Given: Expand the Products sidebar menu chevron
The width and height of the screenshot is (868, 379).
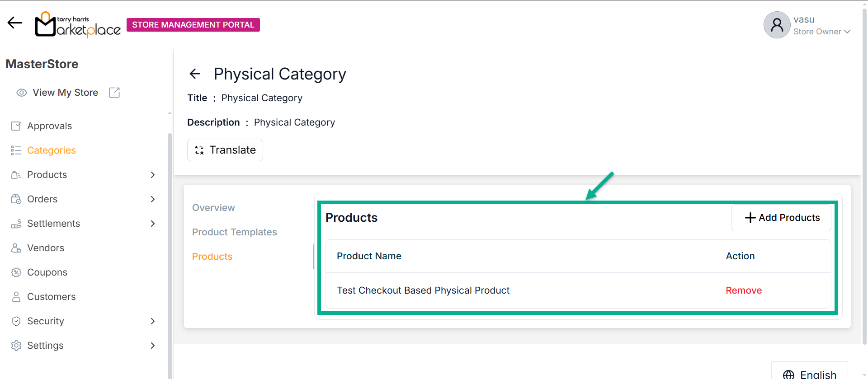Looking at the screenshot, I should pyautogui.click(x=153, y=175).
